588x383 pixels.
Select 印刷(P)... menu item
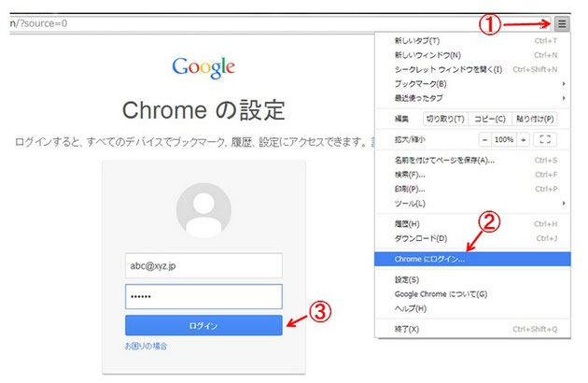[472, 189]
